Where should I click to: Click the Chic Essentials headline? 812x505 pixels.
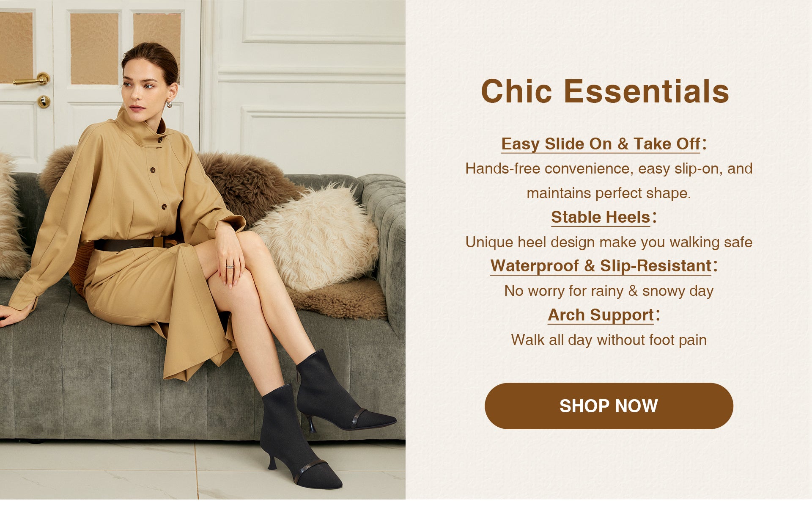pyautogui.click(x=605, y=91)
